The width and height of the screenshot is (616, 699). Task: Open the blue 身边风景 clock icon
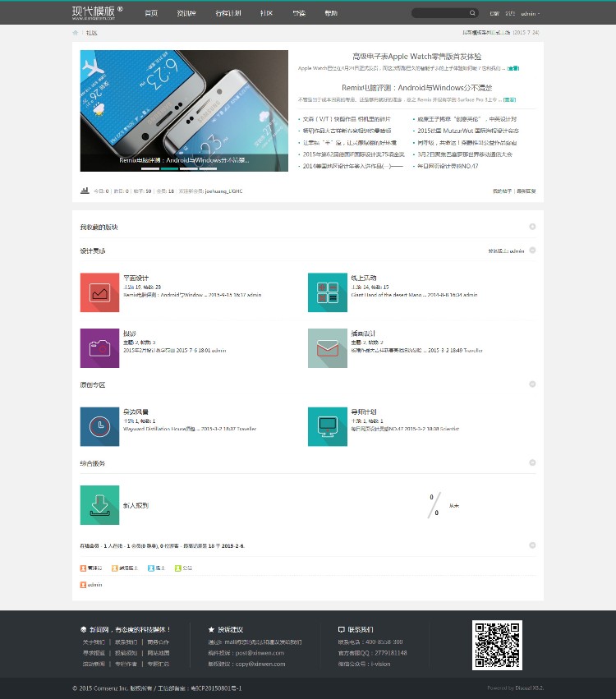click(x=100, y=426)
